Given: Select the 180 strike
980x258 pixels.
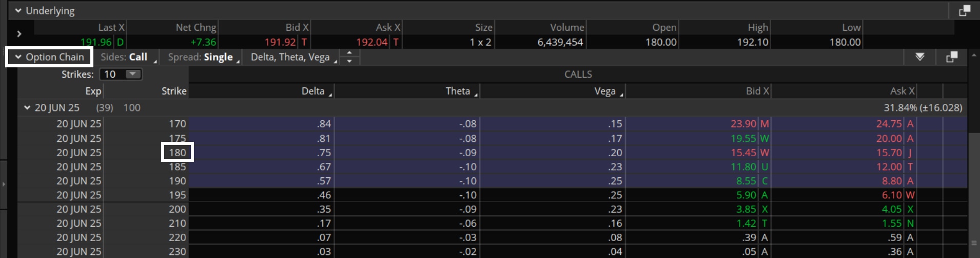Looking at the screenshot, I should [178, 153].
